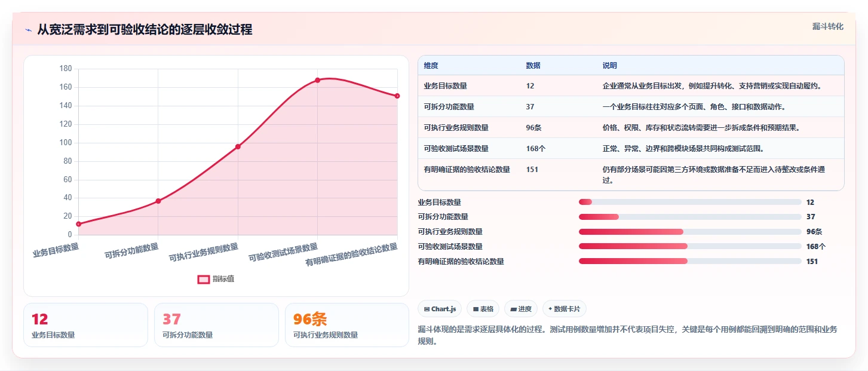Click table cell 业务目标数量
868x371 pixels.
click(445, 86)
